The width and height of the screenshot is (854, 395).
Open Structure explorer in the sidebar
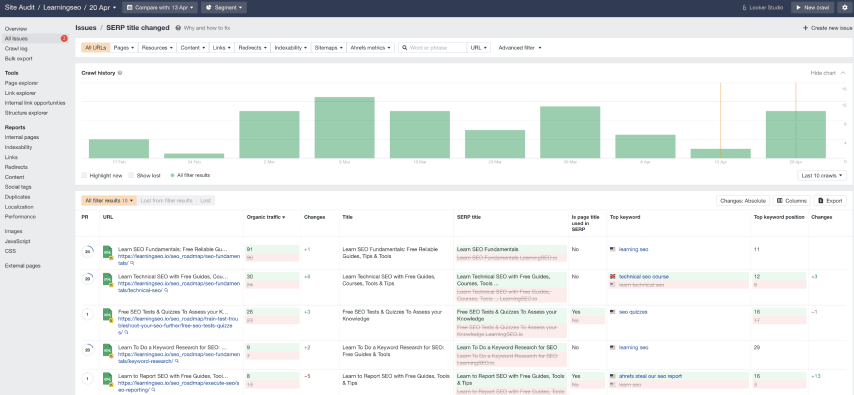click(26, 113)
